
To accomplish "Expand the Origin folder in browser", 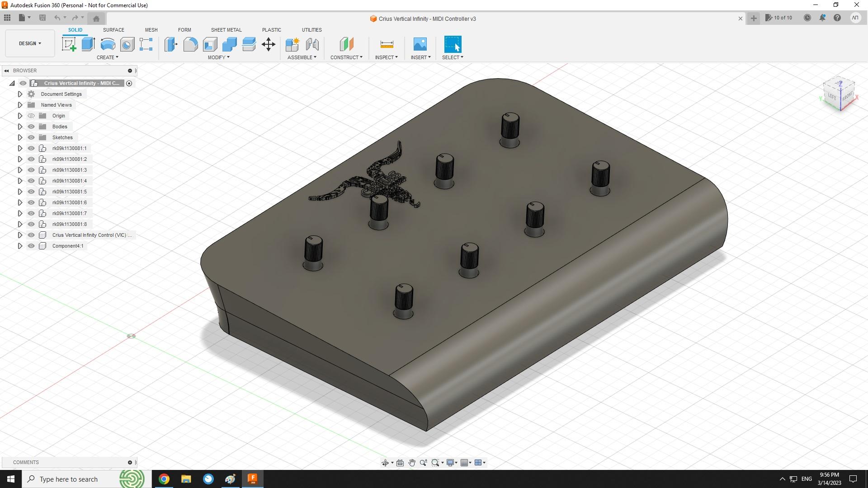I will coord(19,115).
